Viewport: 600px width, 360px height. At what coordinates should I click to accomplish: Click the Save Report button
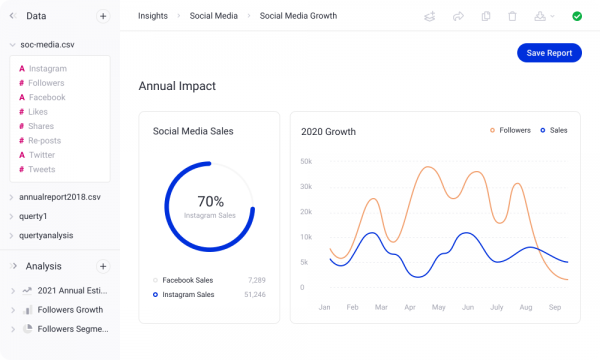(549, 53)
